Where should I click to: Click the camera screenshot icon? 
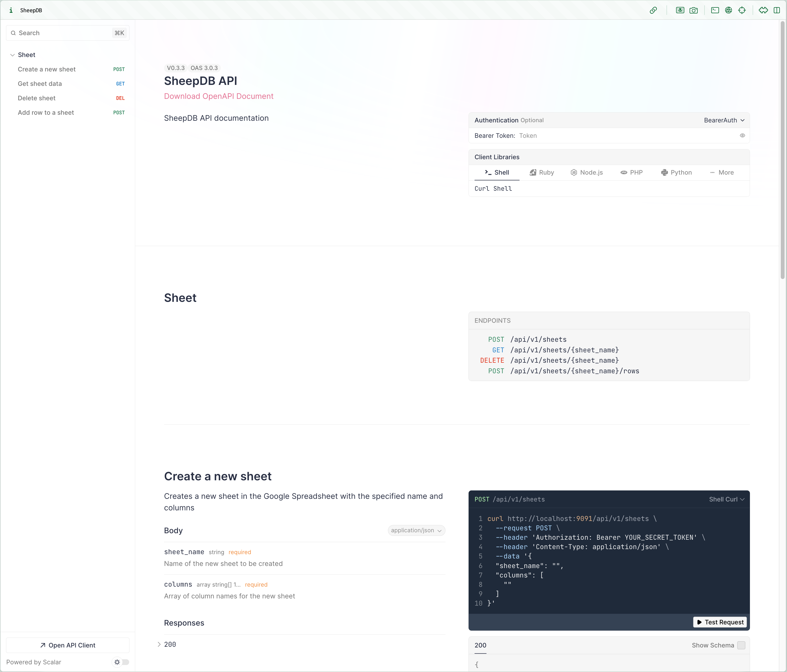point(694,10)
